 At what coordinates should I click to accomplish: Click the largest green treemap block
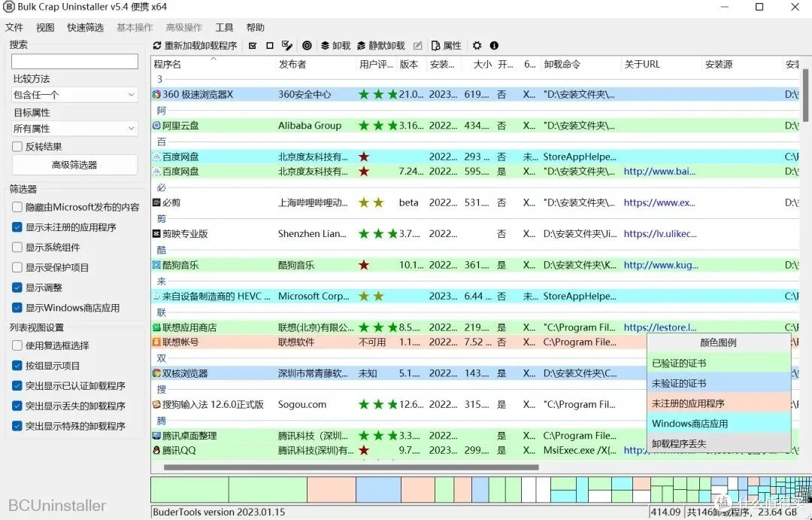click(190, 491)
